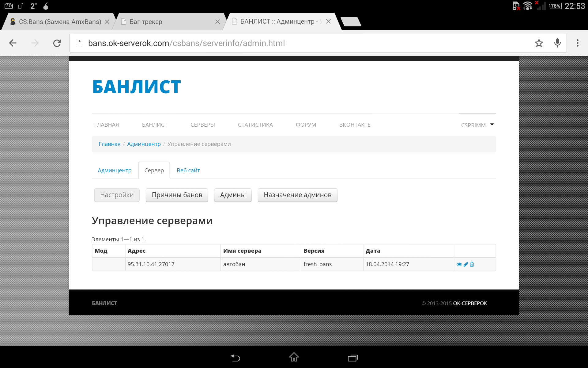Image resolution: width=588 pixels, height=368 pixels.
Task: Go forward with the browser forward arrow
Action: click(x=35, y=43)
